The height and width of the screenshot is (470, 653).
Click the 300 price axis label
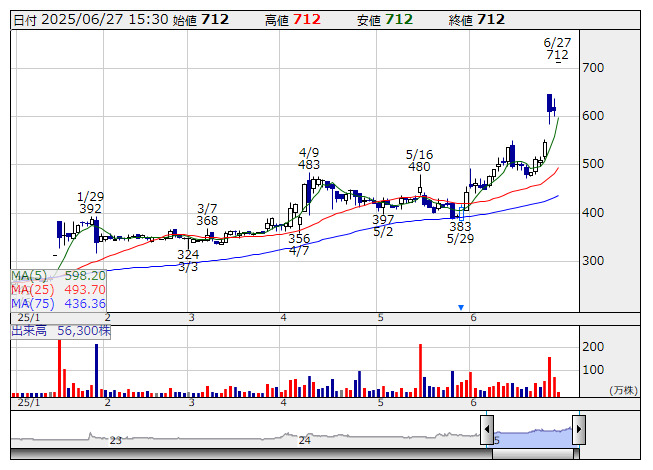[593, 261]
